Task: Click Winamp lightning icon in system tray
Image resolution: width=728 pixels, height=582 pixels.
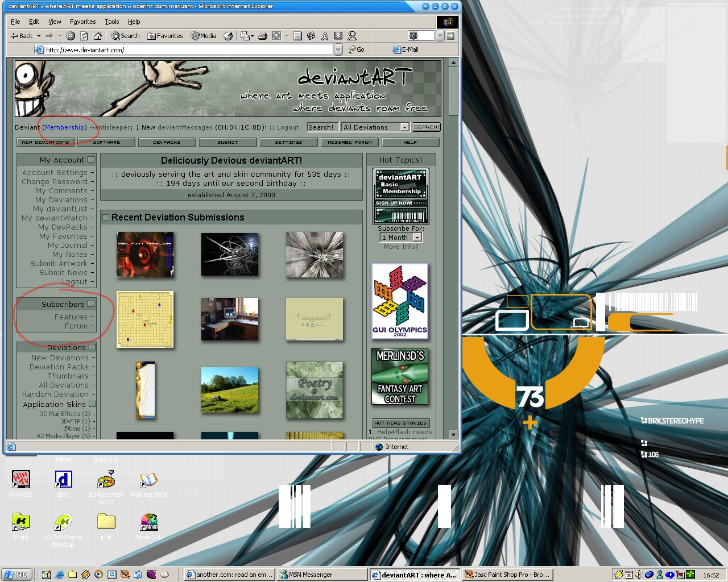Action: (x=618, y=575)
